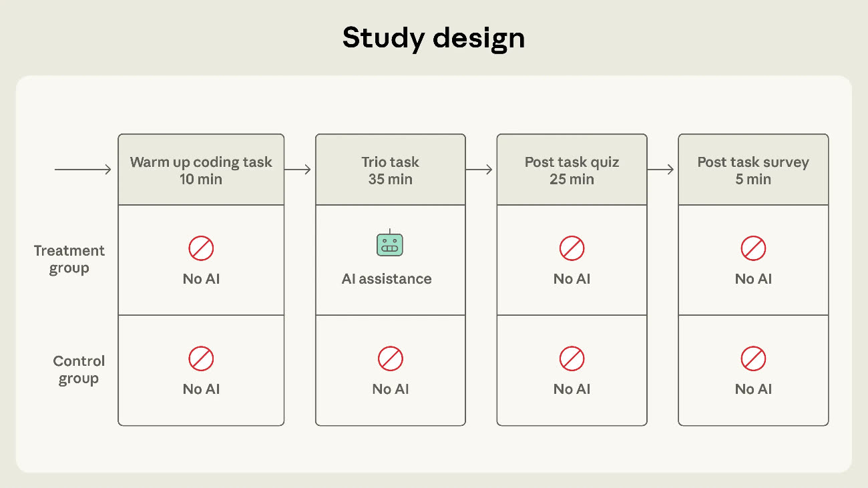Screen dimensions: 868x488
Task: Click Control group No AI icon under Post task quiz
Action: click(x=572, y=359)
